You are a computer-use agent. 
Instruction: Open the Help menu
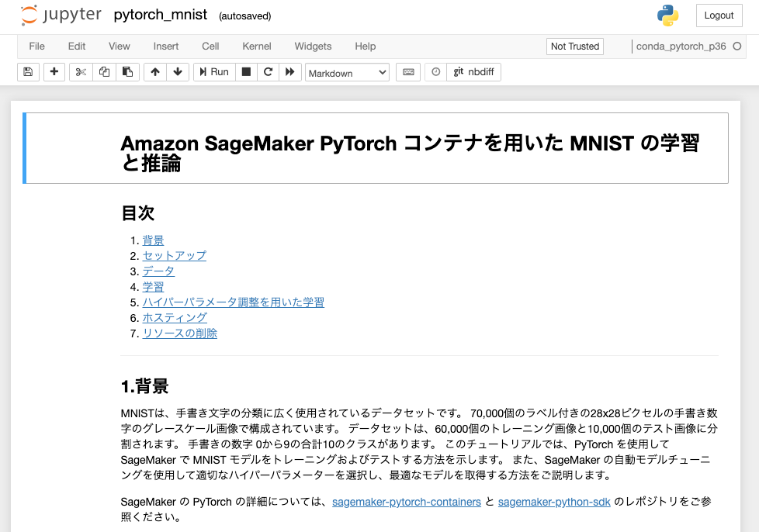[x=365, y=47]
